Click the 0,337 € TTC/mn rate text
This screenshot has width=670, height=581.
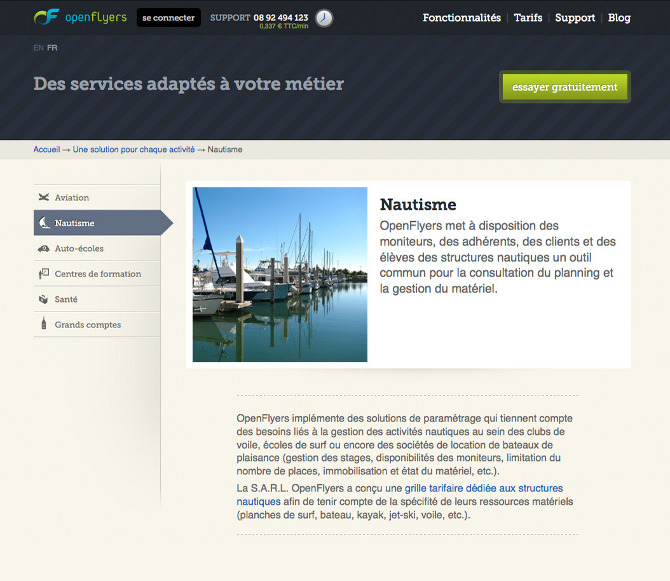coord(284,26)
